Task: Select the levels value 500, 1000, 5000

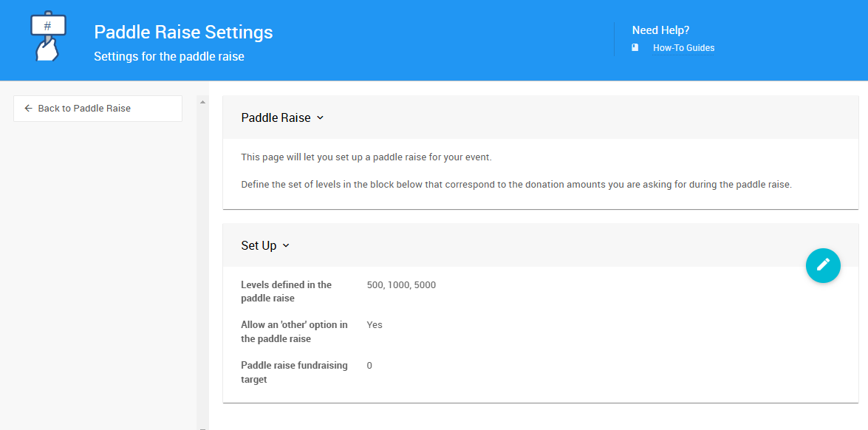Action: point(401,285)
